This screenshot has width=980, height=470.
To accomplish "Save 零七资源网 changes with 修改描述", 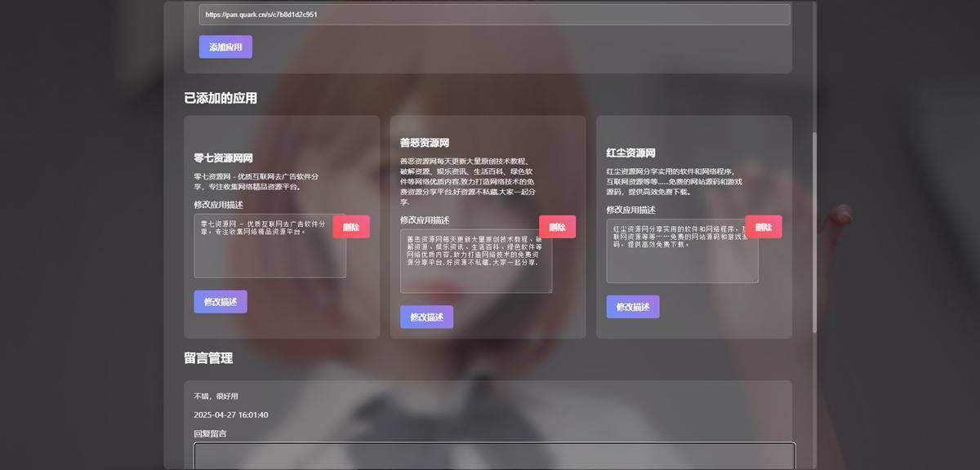I will tap(220, 302).
